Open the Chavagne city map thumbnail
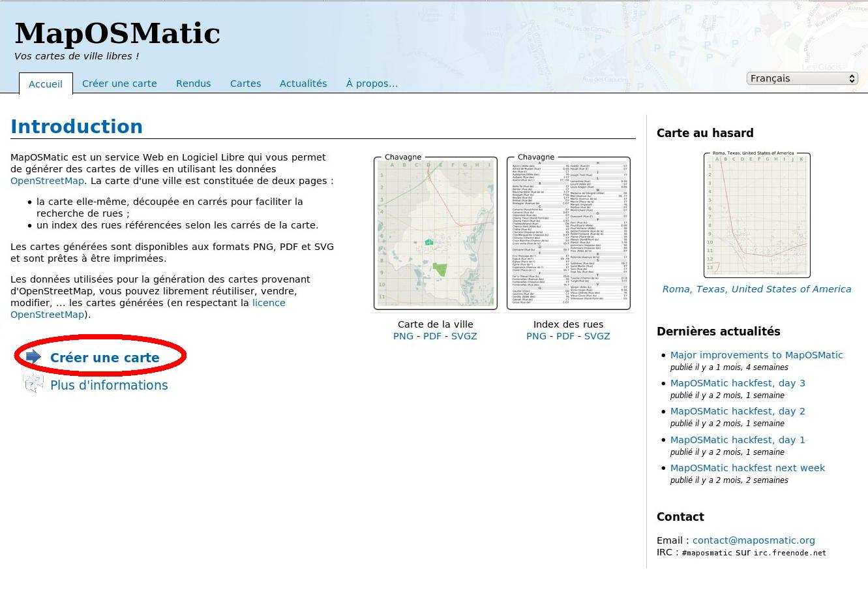The width and height of the screenshot is (868, 605). [x=436, y=232]
